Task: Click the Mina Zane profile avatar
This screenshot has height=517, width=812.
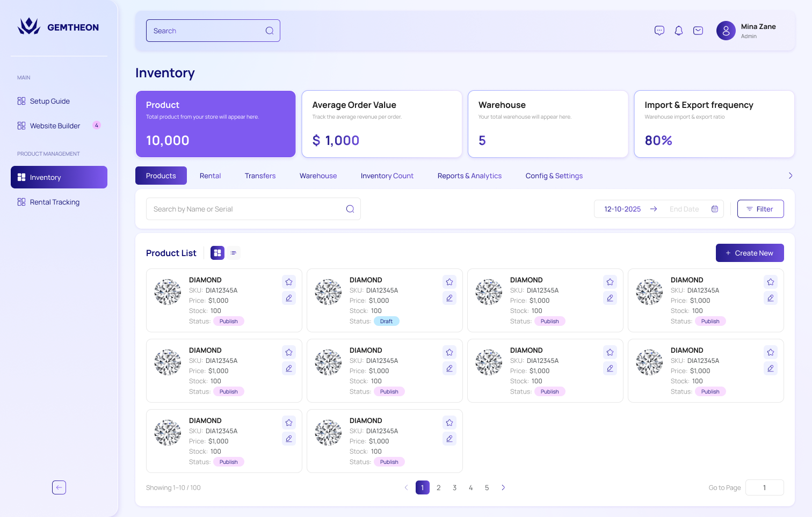Action: coord(726,31)
